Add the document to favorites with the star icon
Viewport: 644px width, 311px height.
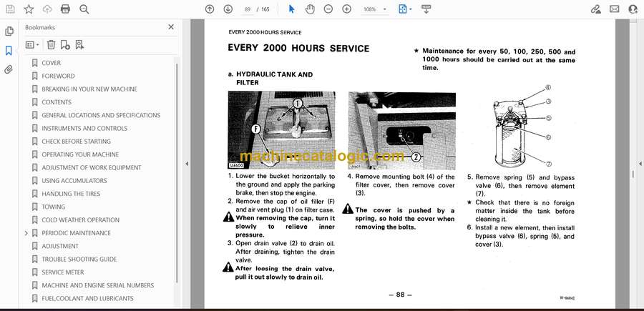click(29, 9)
